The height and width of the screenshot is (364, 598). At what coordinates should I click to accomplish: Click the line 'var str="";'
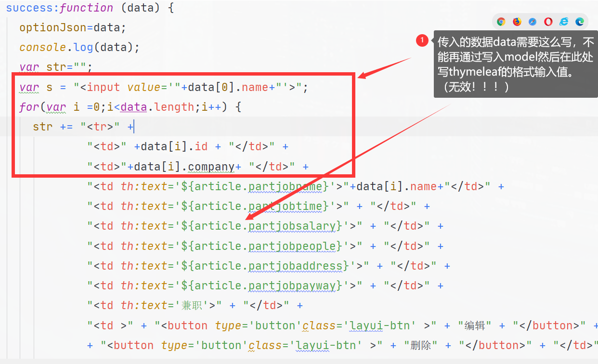pos(56,67)
